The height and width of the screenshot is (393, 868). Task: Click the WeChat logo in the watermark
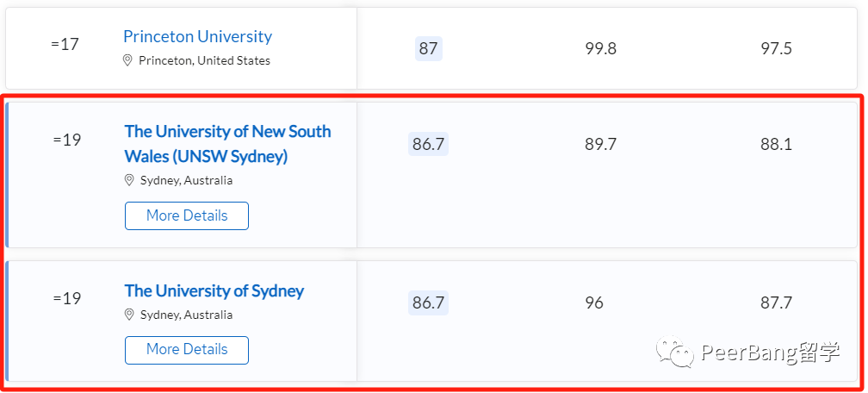coord(675,352)
